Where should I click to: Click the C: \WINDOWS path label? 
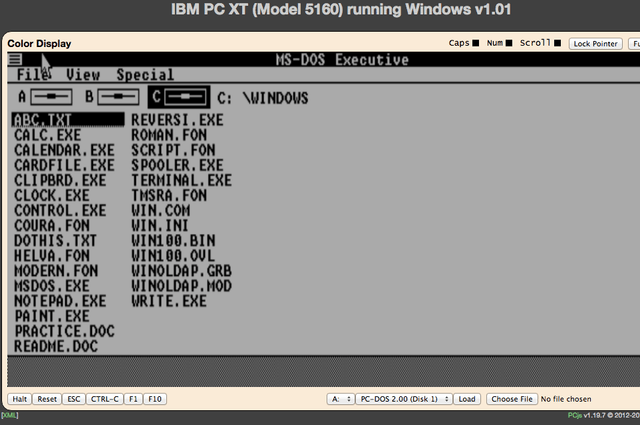[263, 98]
